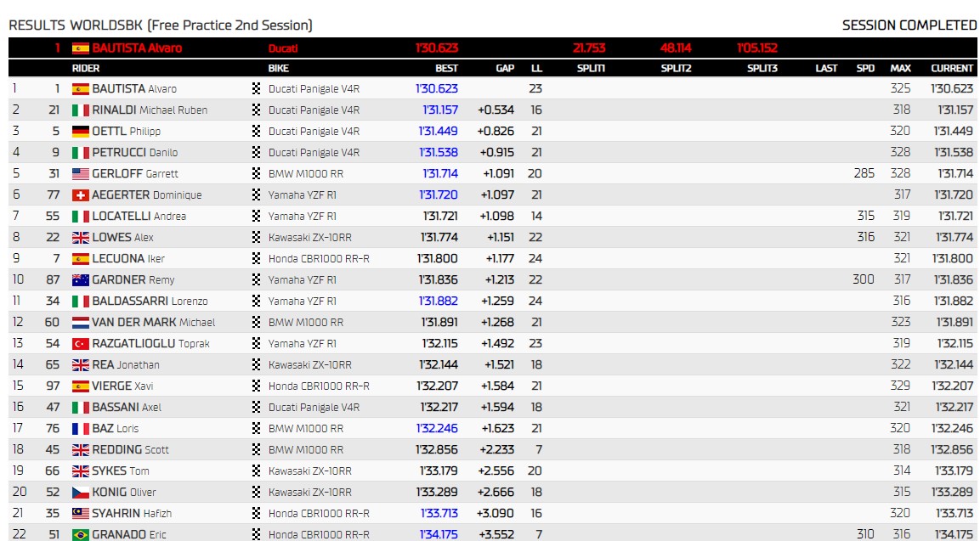Click LOCATELLI Andrea's best lap time 1'31.721
Image resolution: width=980 pixels, height=541 pixels.
pyautogui.click(x=439, y=216)
